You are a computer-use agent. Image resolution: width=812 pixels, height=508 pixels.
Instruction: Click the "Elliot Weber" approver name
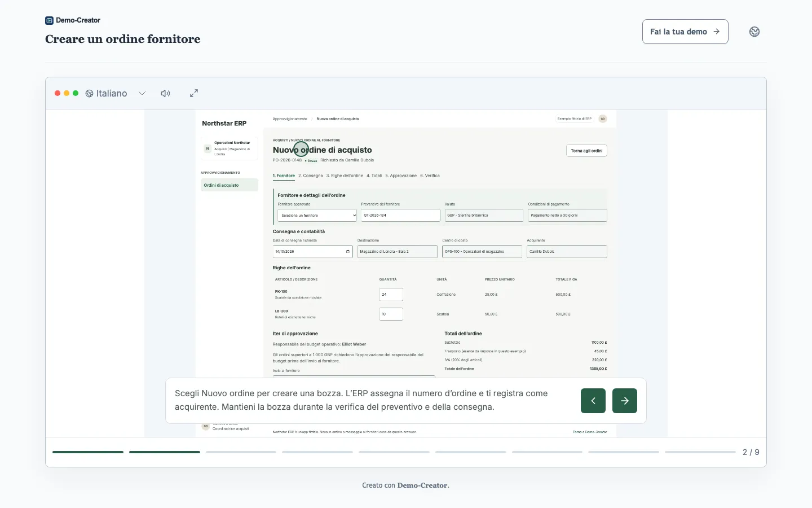tap(354, 344)
